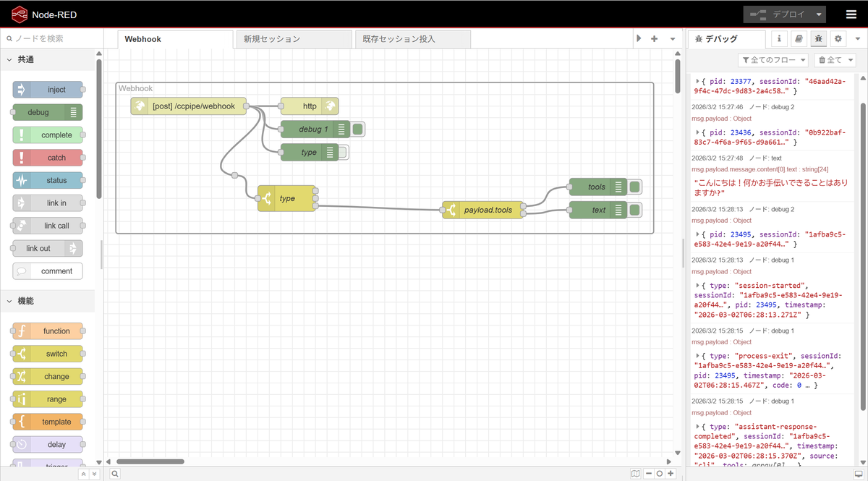Select the http response node
The height and width of the screenshot is (481, 868).
pyautogui.click(x=310, y=106)
